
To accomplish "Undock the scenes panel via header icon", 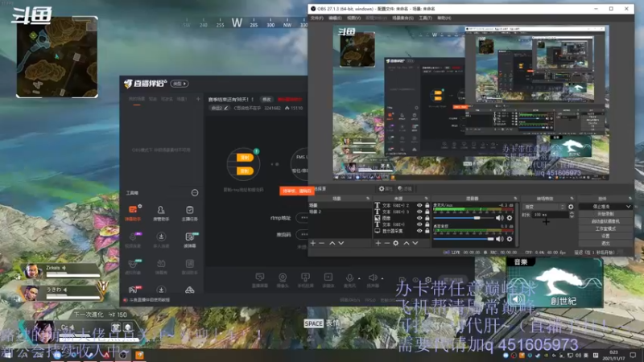I will click(368, 199).
